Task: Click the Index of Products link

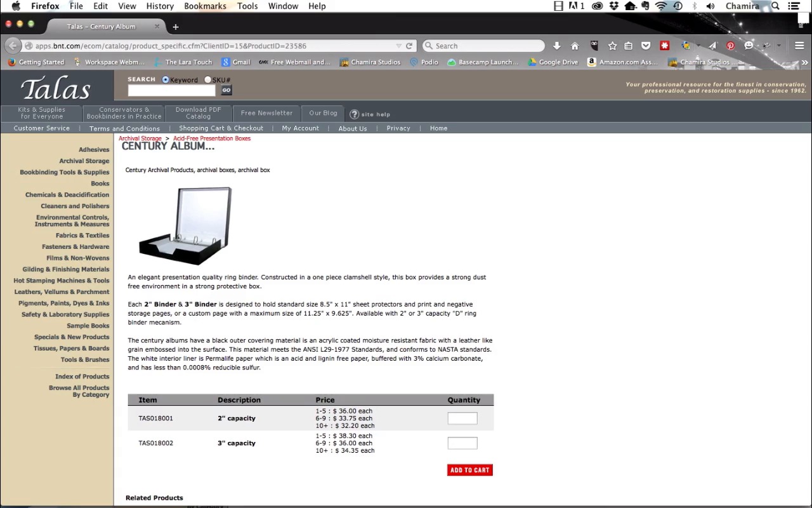Action: [82, 377]
